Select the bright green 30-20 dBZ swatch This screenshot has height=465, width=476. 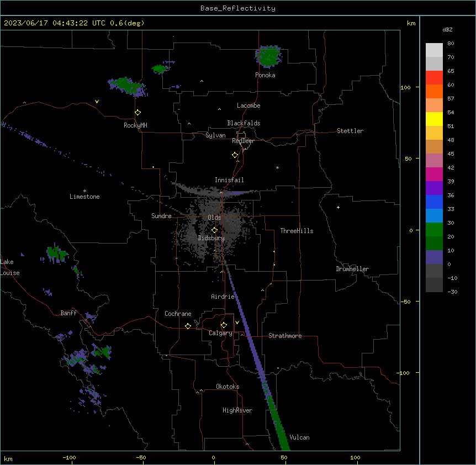click(434, 230)
